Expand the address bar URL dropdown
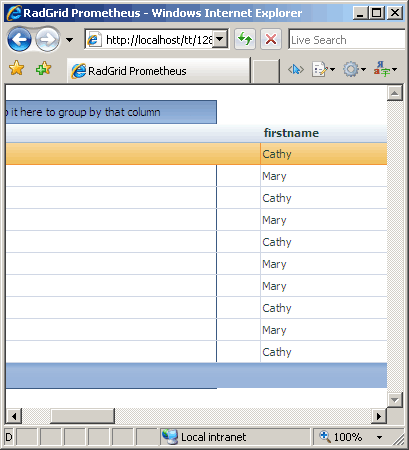 [220, 40]
